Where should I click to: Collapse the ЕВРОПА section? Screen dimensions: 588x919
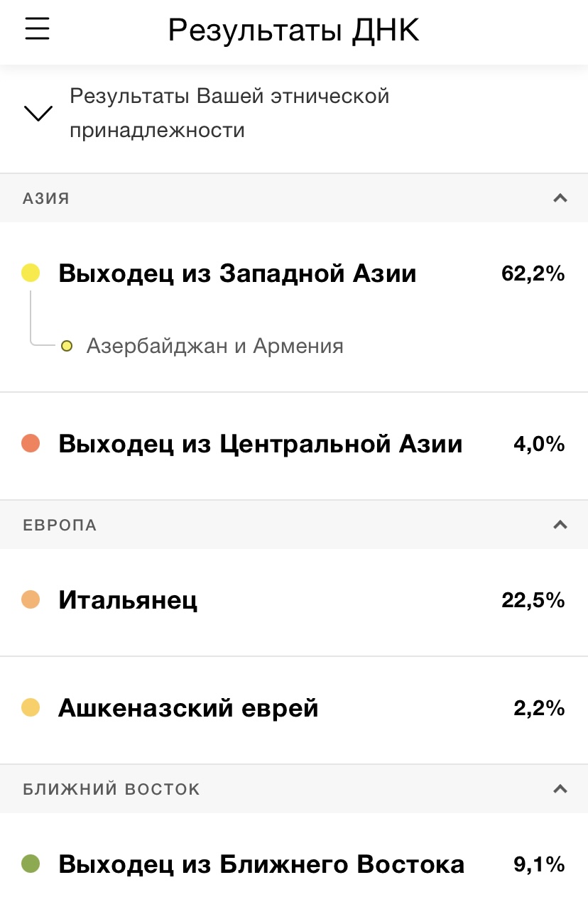point(560,525)
